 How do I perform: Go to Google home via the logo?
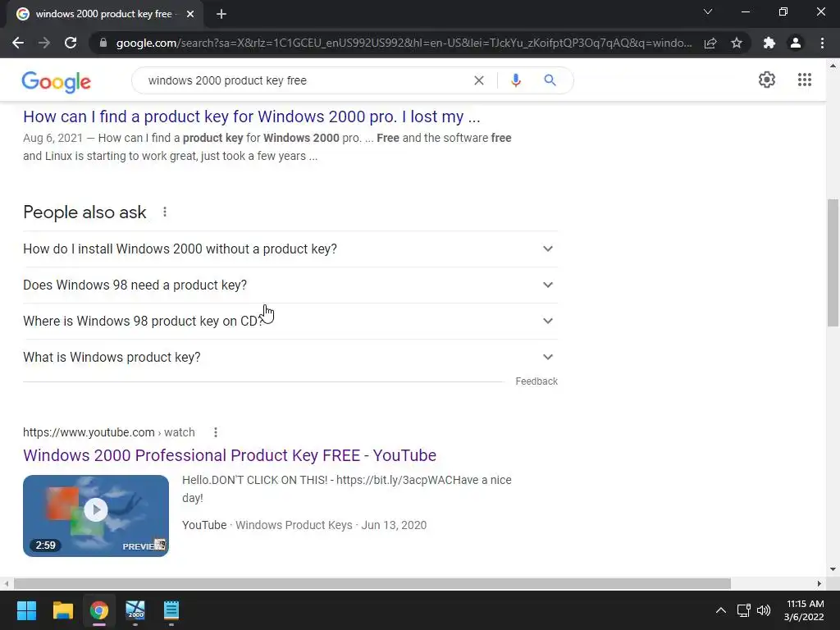point(57,82)
